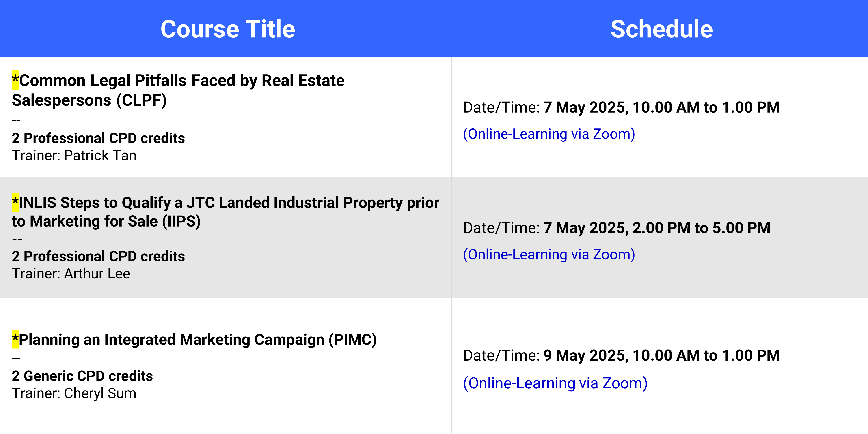Select the INLIS Steps to Qualify course title

[225, 212]
